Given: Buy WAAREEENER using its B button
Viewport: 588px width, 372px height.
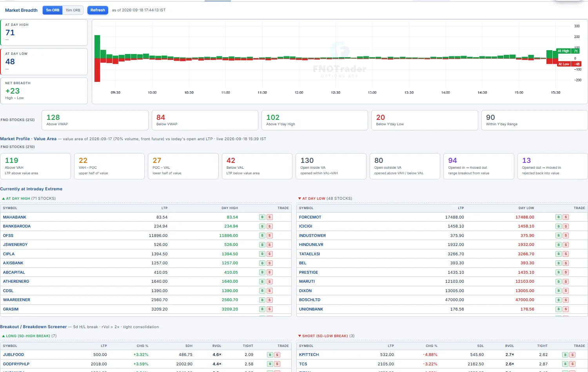Looking at the screenshot, I should pyautogui.click(x=262, y=300).
